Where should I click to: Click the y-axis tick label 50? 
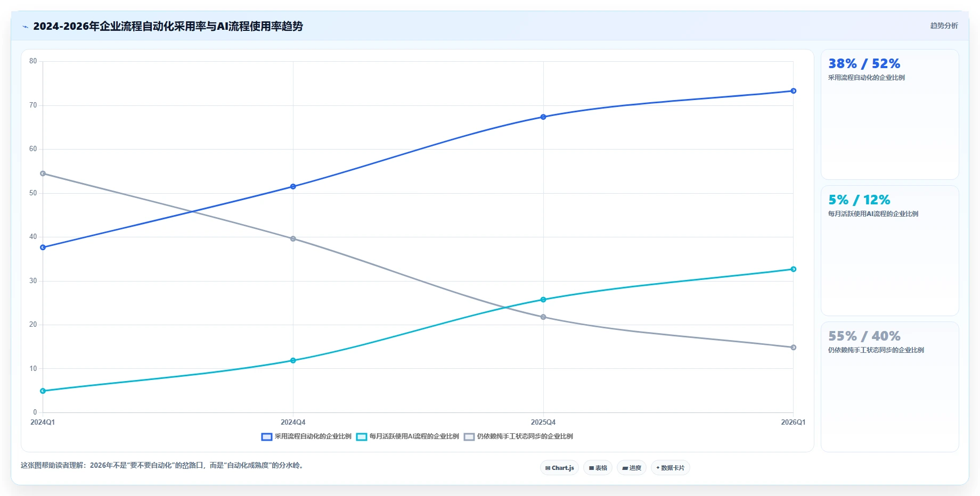tap(33, 193)
